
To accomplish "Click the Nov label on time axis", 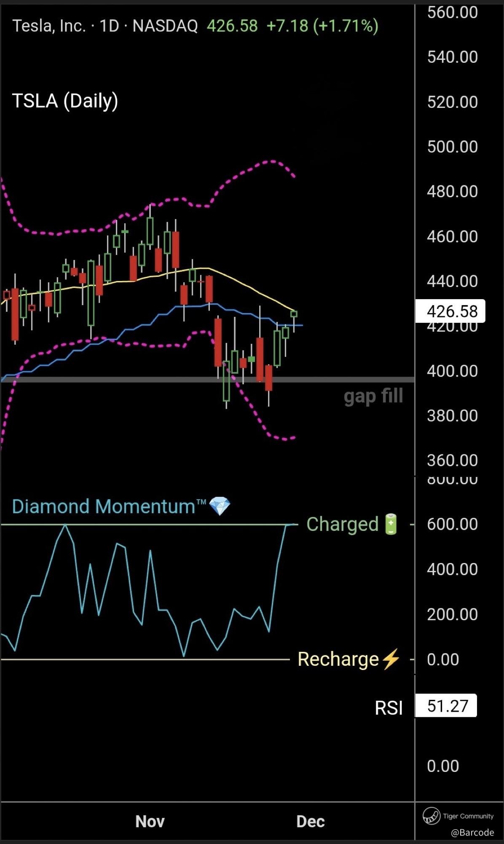I will pos(150,821).
